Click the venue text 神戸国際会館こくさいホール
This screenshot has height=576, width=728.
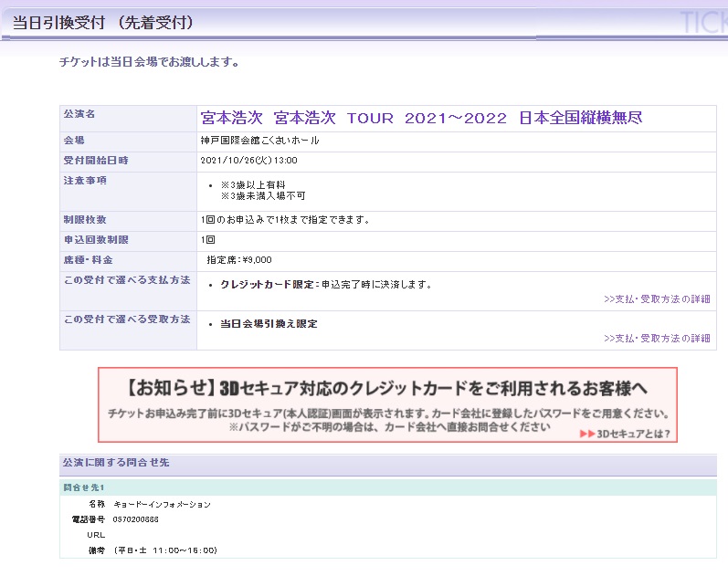pos(260,141)
